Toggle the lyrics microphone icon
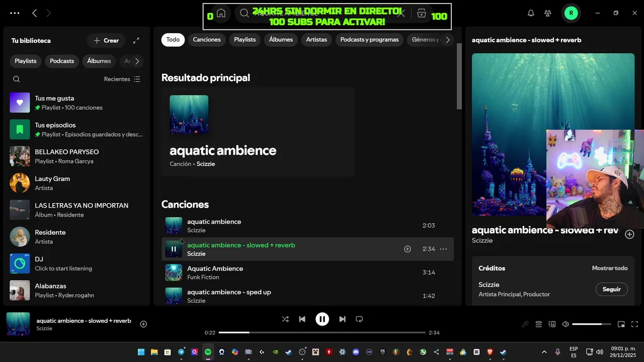Viewport: 644px width, 362px height. (x=525, y=324)
